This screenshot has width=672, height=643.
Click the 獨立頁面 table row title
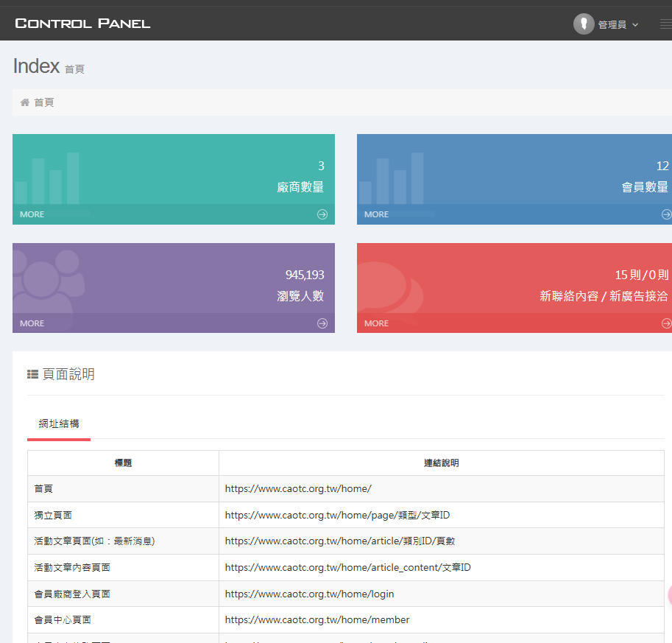coord(53,515)
